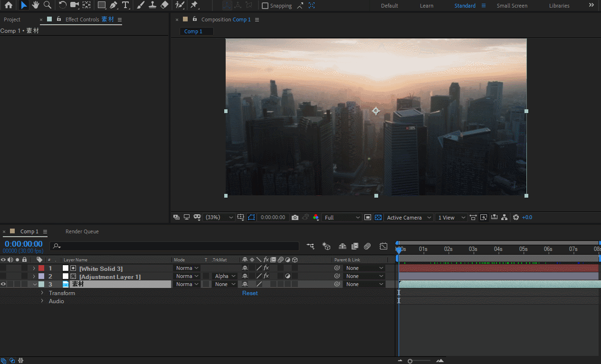Switch to the Small Screen workspace
Image resolution: width=601 pixels, height=364 pixels.
tap(512, 6)
